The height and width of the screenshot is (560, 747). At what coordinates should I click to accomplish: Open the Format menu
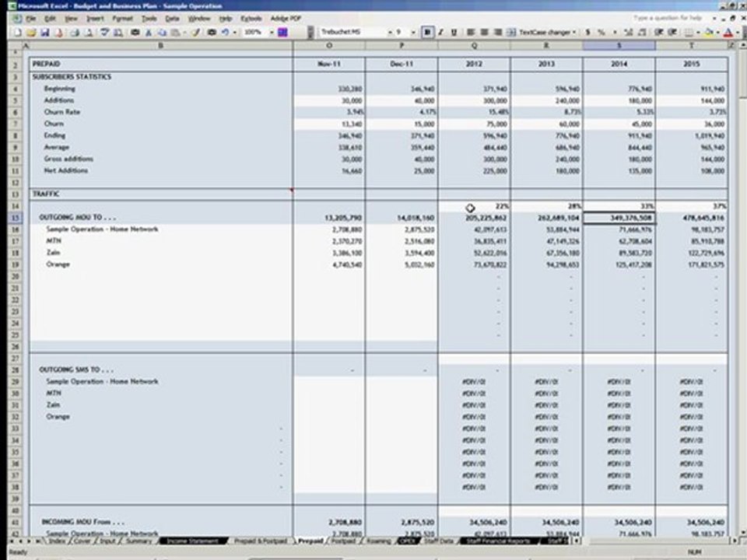[122, 19]
